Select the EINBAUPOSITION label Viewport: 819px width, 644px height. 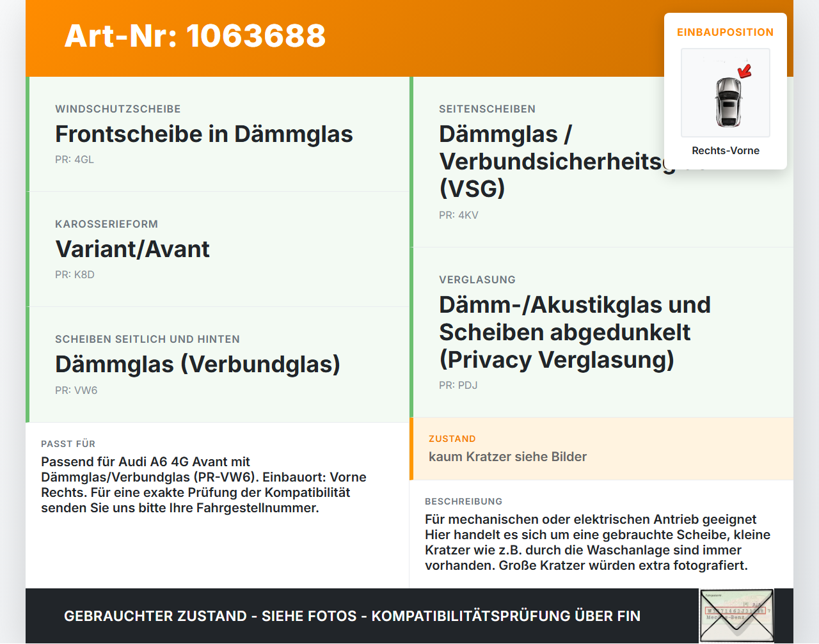pyautogui.click(x=726, y=32)
